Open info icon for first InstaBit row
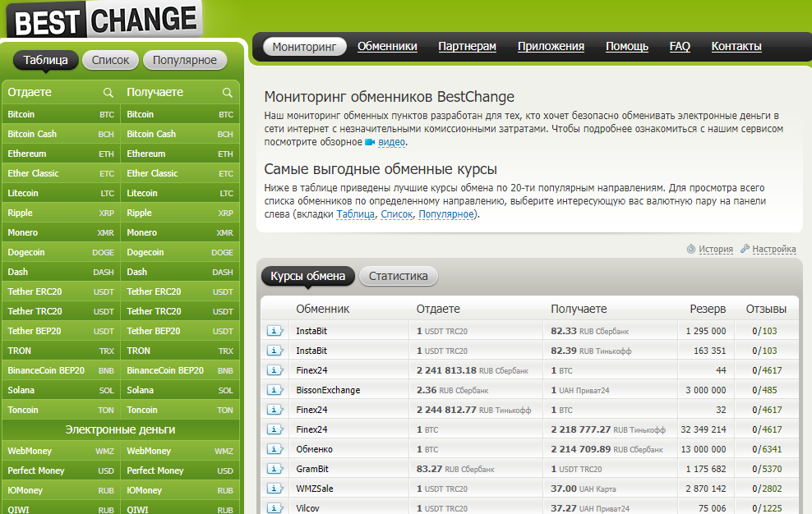Image resolution: width=812 pixels, height=514 pixels. tap(275, 331)
